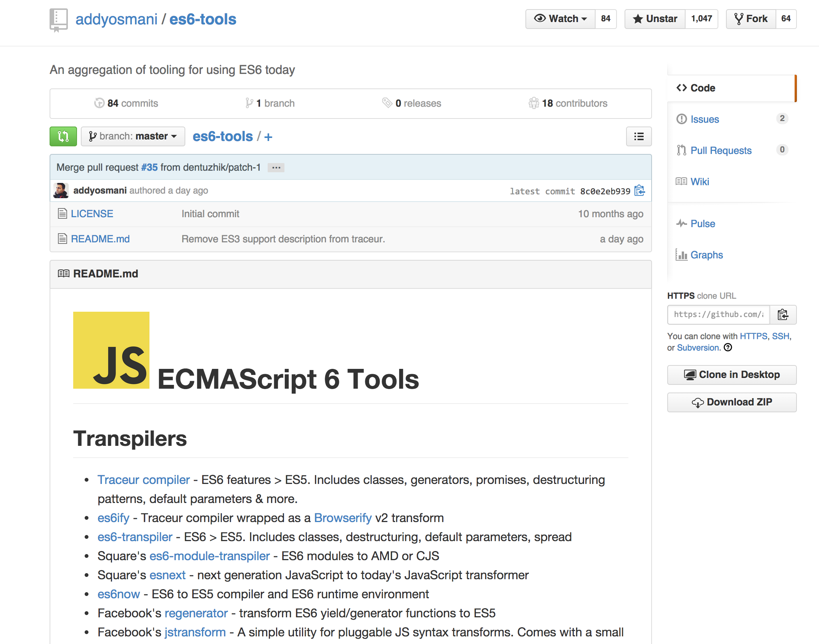Screen dimensions: 819x644
Task: Open the branch: master dropdown
Action: (133, 136)
